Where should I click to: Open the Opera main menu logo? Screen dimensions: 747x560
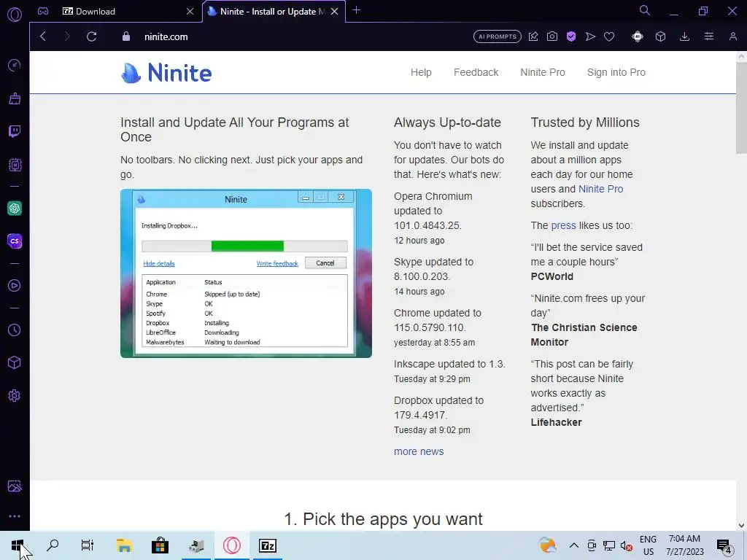click(15, 15)
